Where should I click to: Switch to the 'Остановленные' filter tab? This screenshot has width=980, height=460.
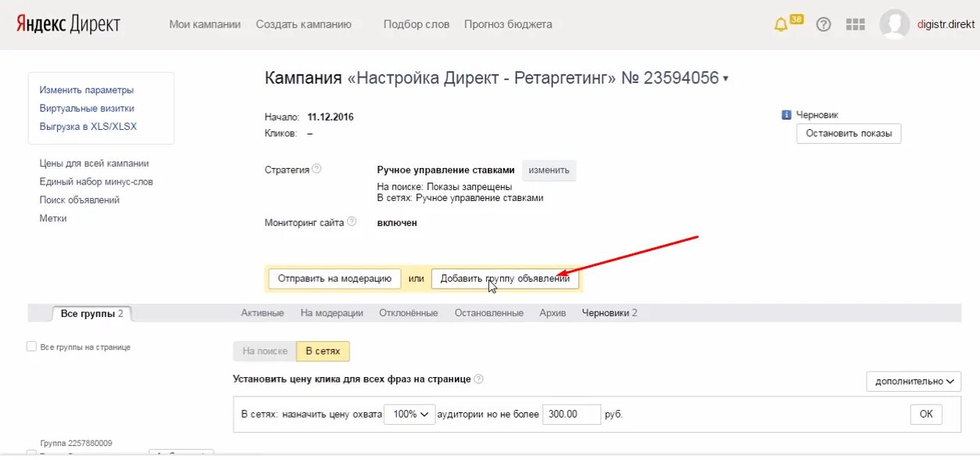(x=488, y=313)
